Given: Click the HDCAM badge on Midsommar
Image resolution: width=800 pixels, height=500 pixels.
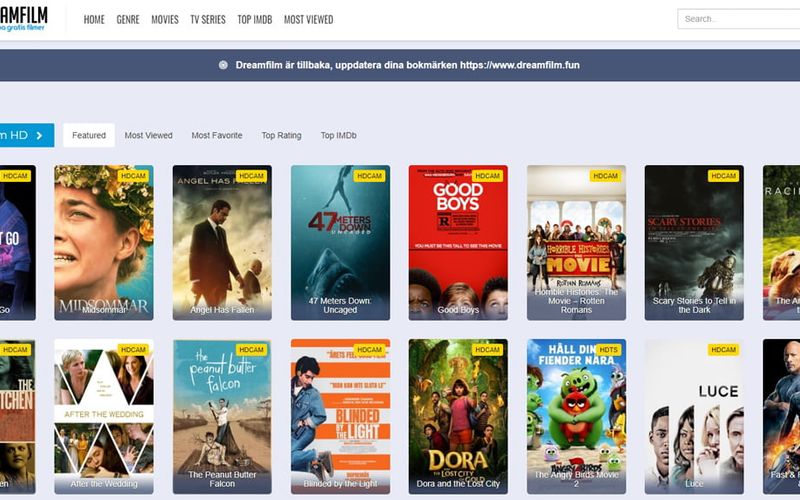Looking at the screenshot, I should click(133, 176).
